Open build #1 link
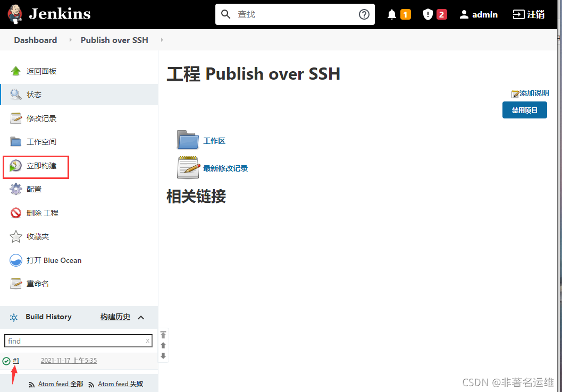This screenshot has height=392, width=562. (x=16, y=361)
